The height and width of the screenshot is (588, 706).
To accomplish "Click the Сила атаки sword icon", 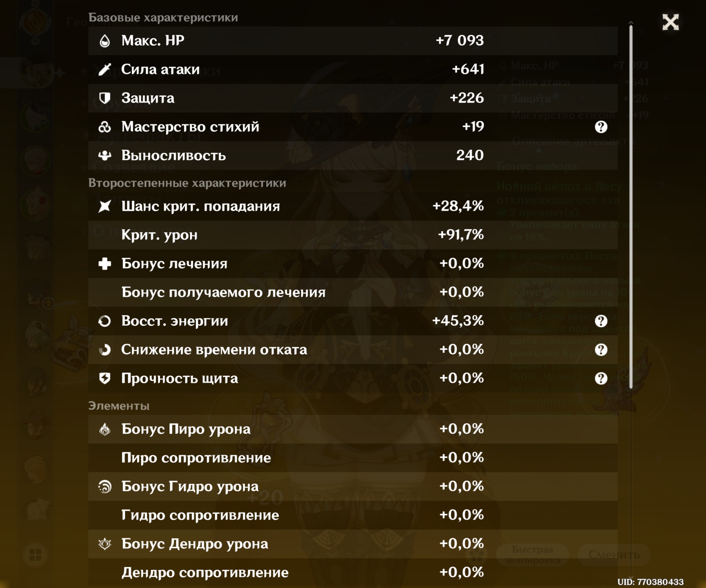I will tap(105, 69).
